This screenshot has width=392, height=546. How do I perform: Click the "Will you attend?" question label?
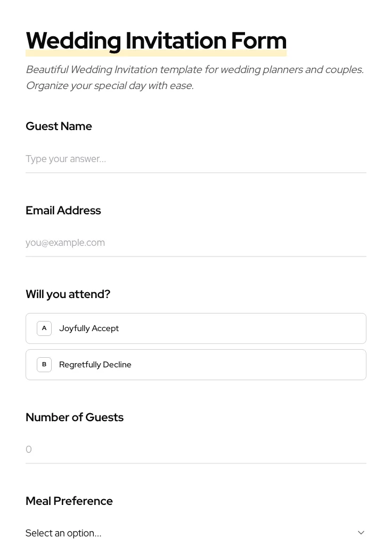pyautogui.click(x=68, y=294)
